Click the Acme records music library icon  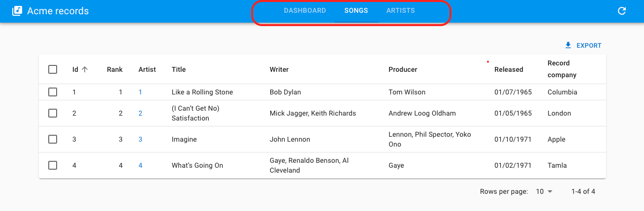pyautogui.click(x=17, y=11)
